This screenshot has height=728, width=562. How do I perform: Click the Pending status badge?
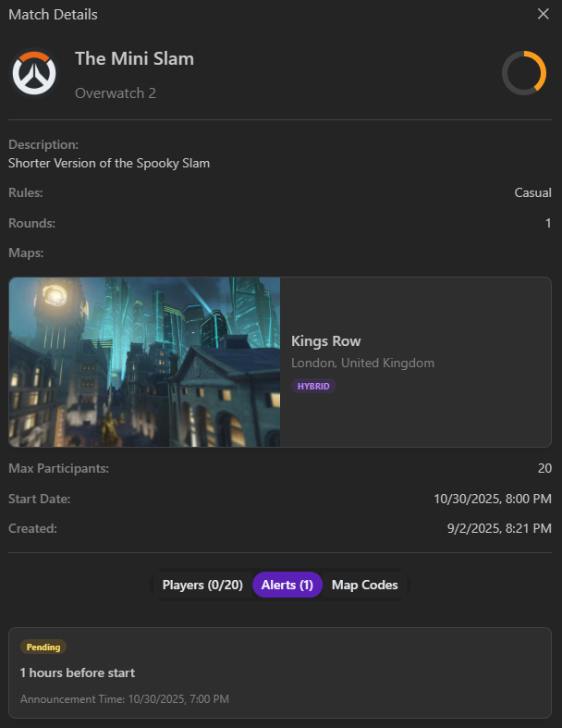coord(43,648)
